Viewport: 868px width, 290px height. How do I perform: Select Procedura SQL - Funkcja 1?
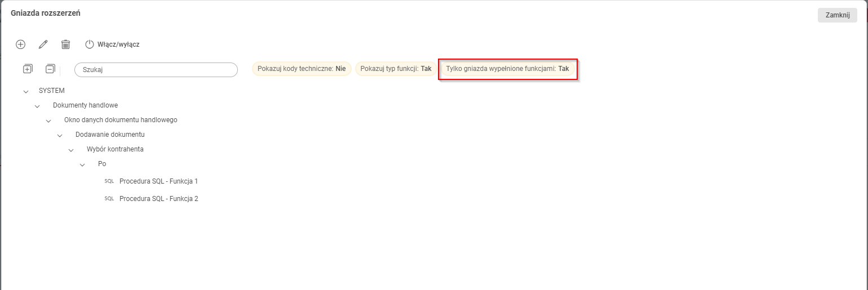158,181
